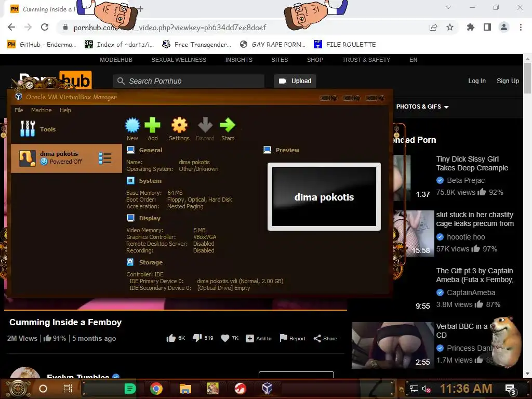The height and width of the screenshot is (399, 532).
Task: Open the Chrome three-dot menu
Action: coord(521,27)
